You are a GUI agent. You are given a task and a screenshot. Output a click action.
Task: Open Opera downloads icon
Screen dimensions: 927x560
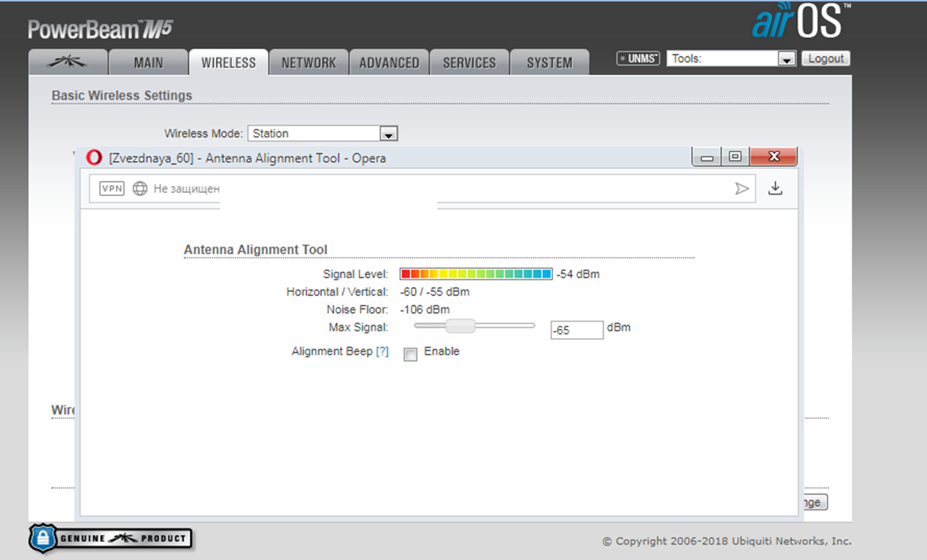[775, 189]
